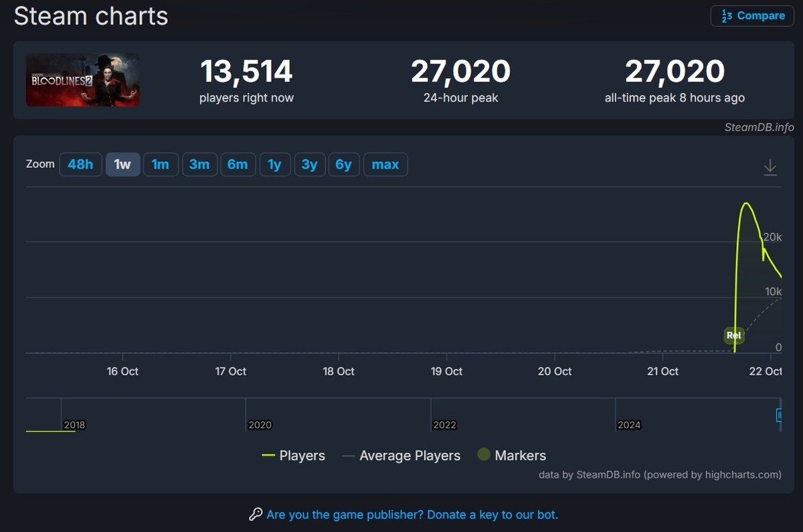Set zoom to 3y
The width and height of the screenshot is (803, 532).
[x=309, y=165]
